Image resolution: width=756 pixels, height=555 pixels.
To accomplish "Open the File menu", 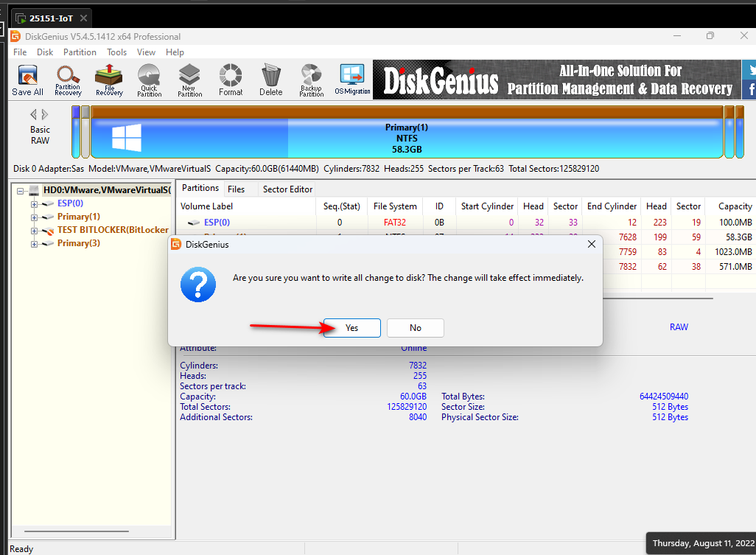I will point(20,52).
